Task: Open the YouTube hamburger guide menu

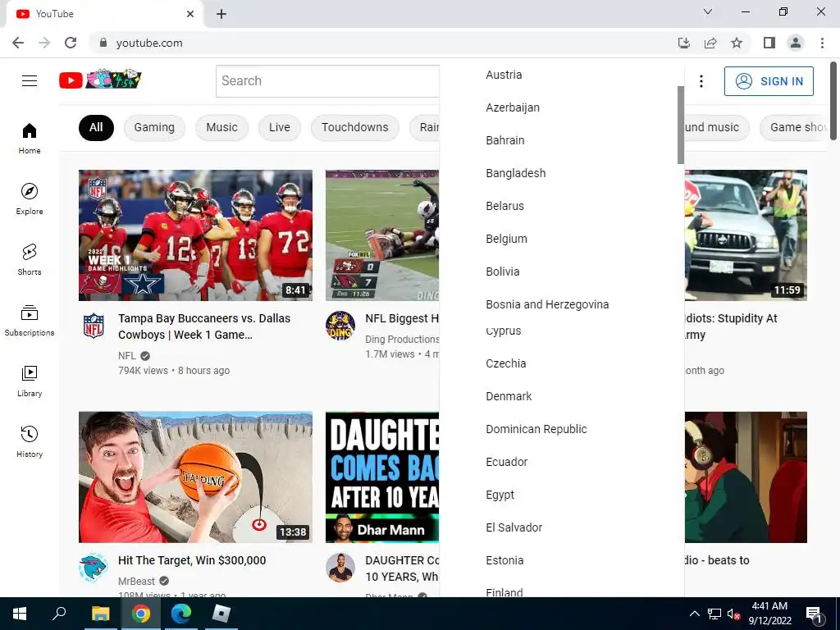Action: 30,81
